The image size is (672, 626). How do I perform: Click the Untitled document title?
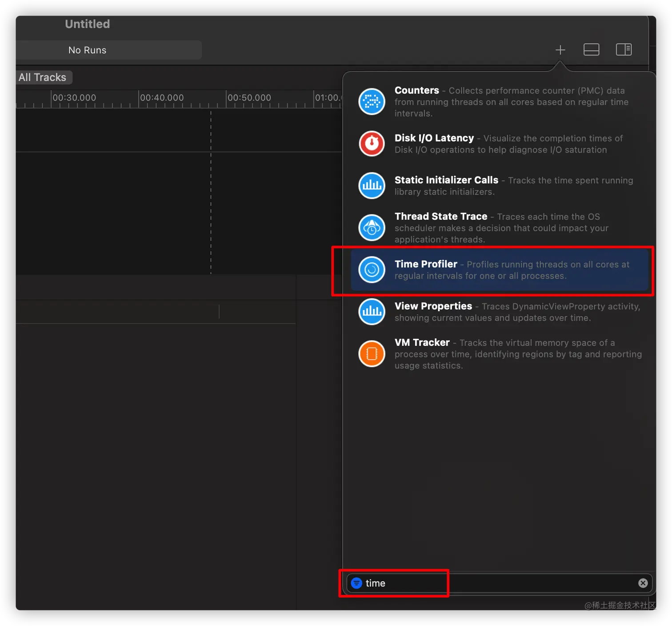(x=88, y=24)
